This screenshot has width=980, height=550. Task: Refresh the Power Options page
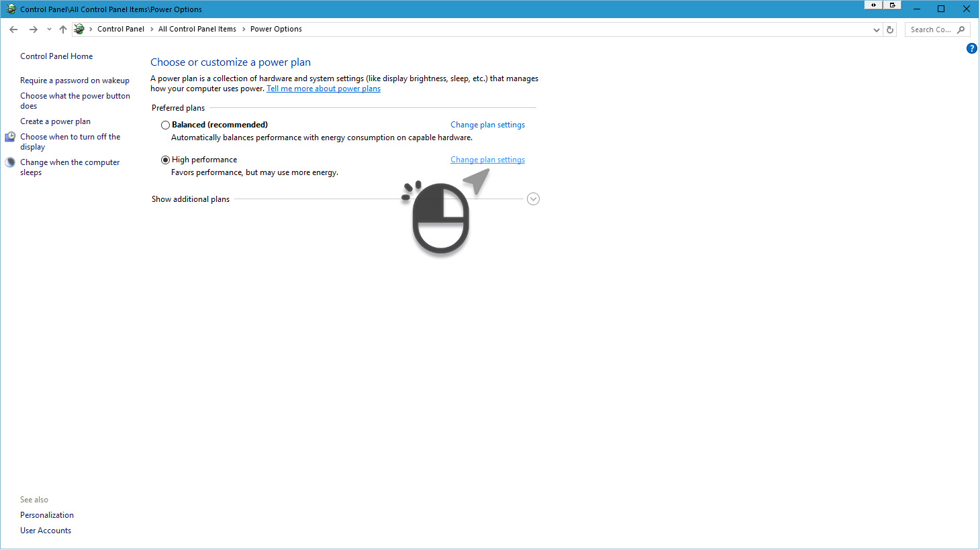coord(890,30)
